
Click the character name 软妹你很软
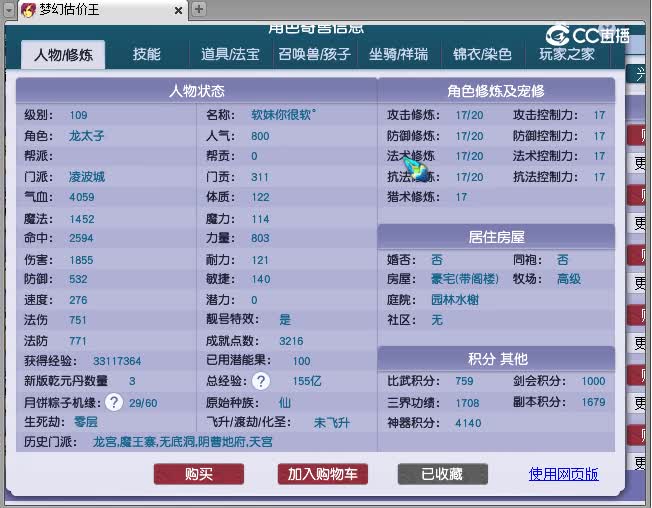tap(284, 115)
